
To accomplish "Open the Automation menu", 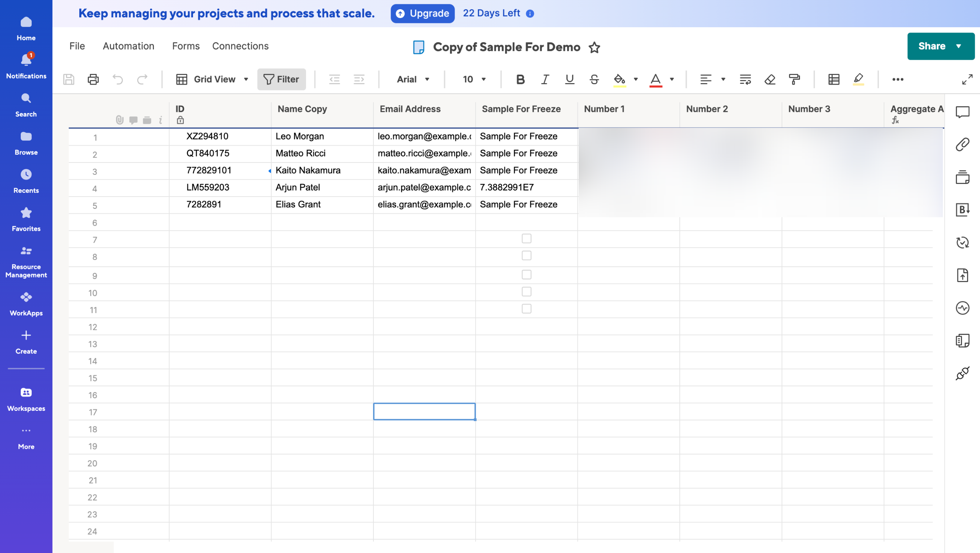I will click(x=128, y=46).
